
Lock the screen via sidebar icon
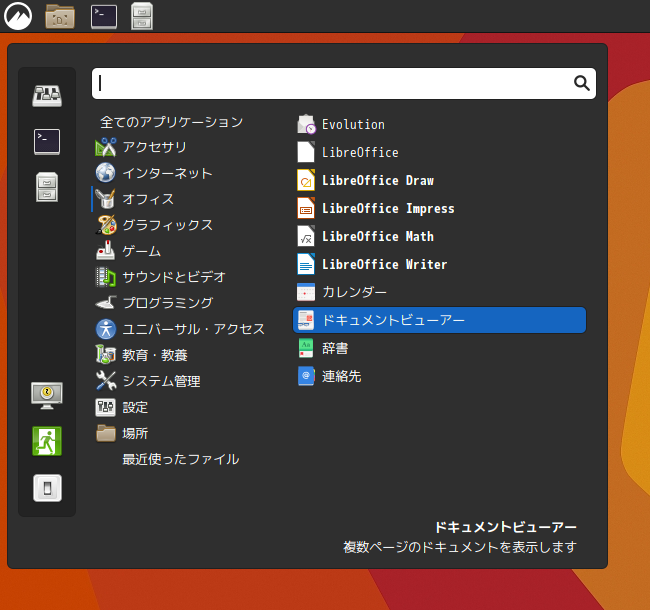click(47, 395)
